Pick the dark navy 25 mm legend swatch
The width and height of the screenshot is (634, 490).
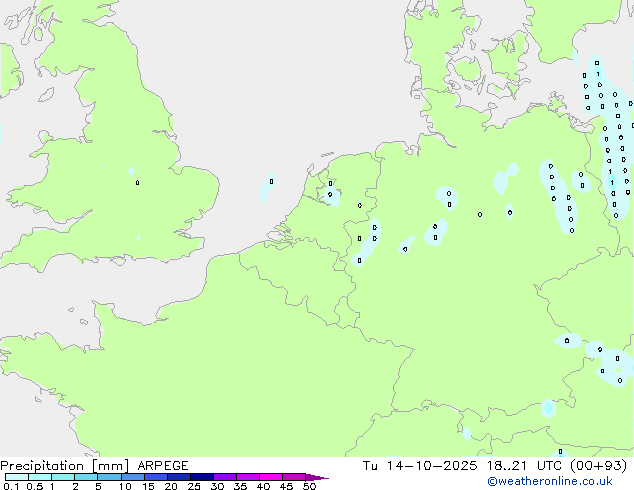tap(203, 477)
